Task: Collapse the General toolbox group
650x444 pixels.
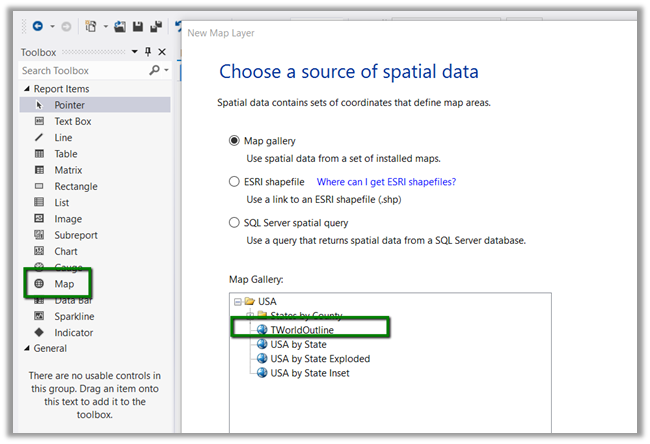Action: (27, 349)
